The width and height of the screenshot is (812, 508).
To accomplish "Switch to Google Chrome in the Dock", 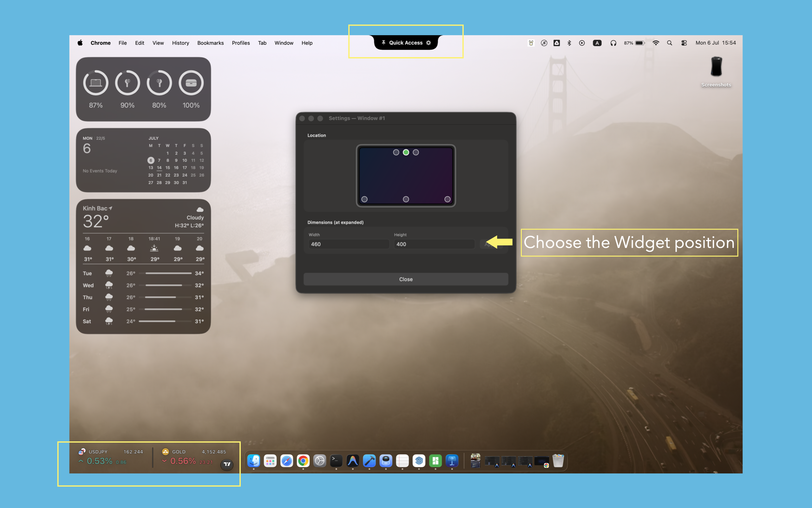I will click(303, 461).
